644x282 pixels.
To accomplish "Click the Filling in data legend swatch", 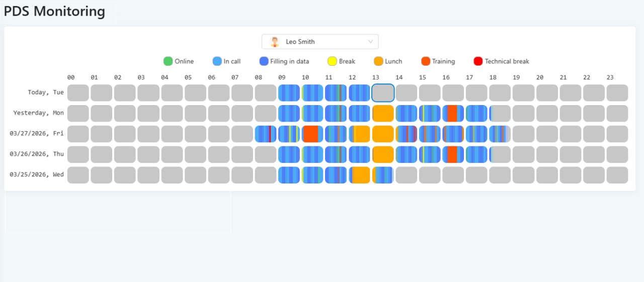I will tap(264, 61).
